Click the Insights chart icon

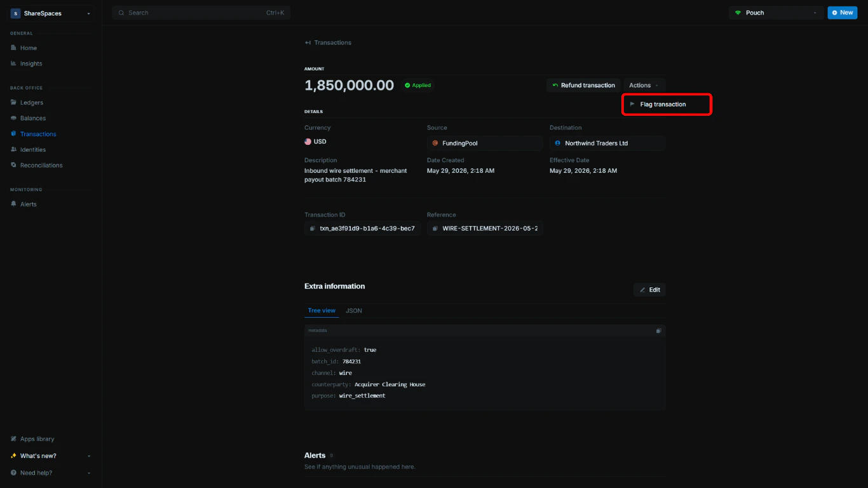(x=14, y=64)
